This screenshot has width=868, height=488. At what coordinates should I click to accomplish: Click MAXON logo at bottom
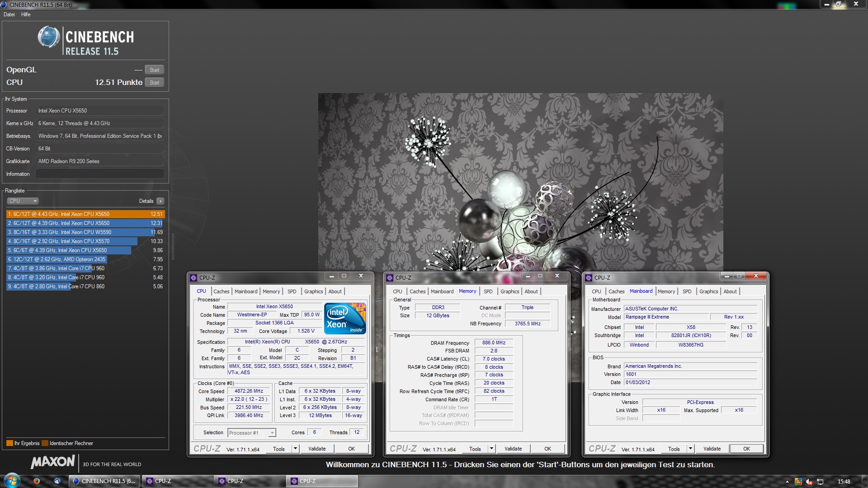coord(52,462)
